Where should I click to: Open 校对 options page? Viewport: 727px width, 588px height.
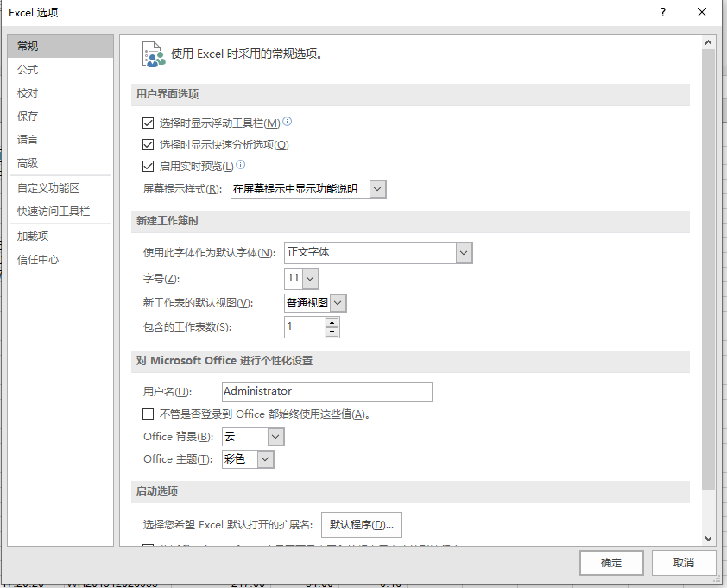coord(60,92)
